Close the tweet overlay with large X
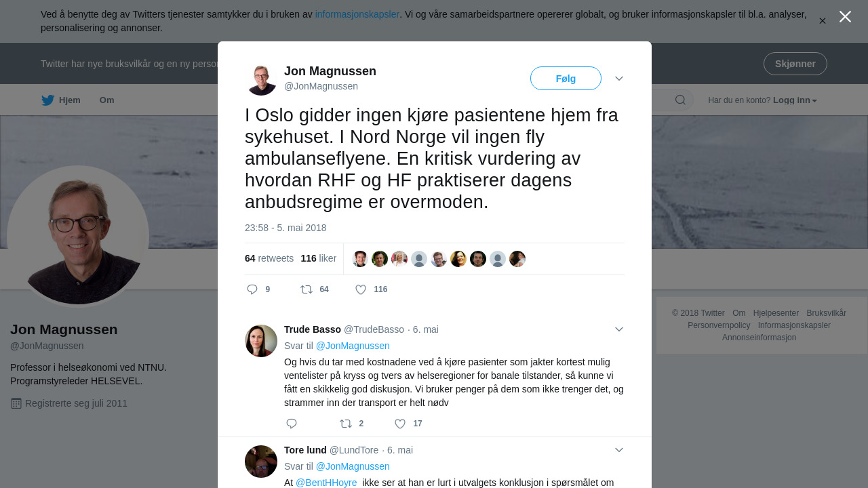The height and width of the screenshot is (488, 868). coord(845,16)
